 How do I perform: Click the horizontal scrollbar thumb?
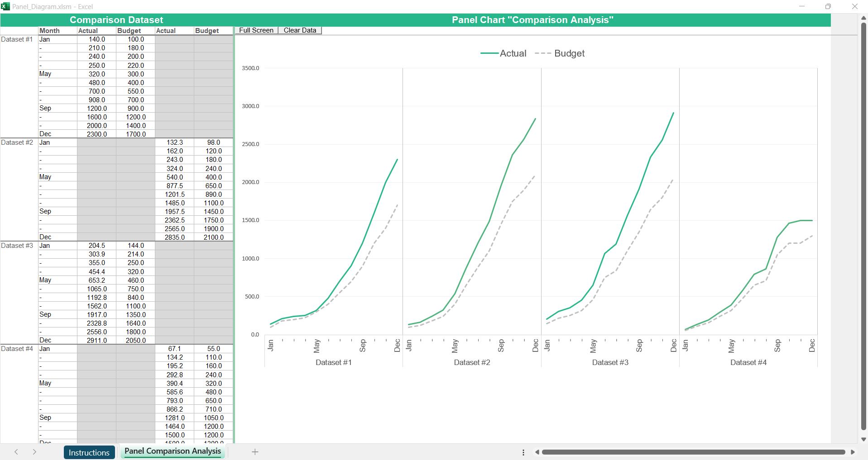(x=693, y=452)
